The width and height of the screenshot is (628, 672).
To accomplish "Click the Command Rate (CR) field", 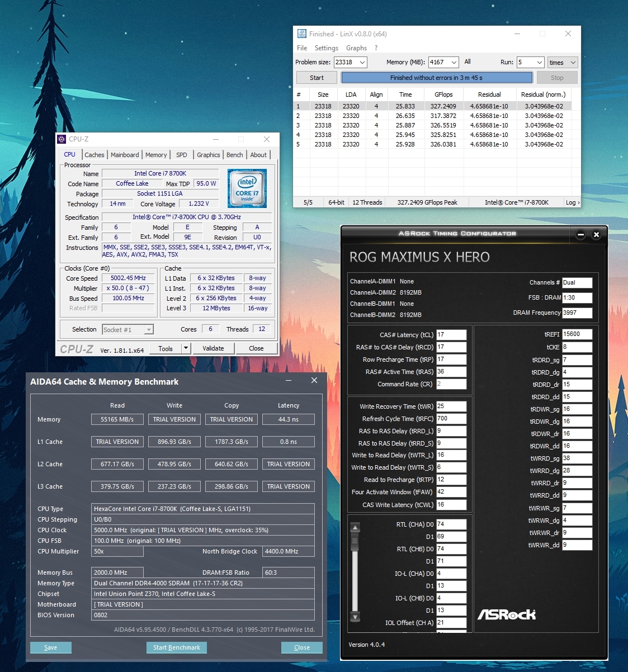I will click(x=451, y=384).
